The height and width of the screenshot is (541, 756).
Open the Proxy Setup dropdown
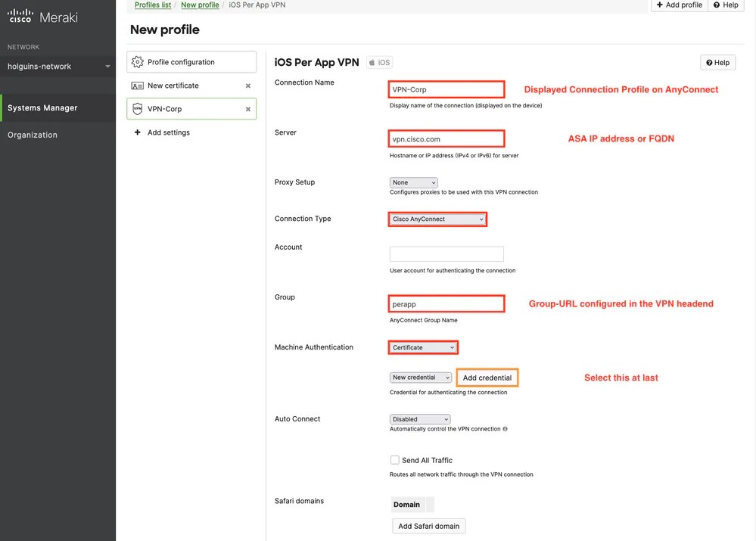(x=413, y=182)
